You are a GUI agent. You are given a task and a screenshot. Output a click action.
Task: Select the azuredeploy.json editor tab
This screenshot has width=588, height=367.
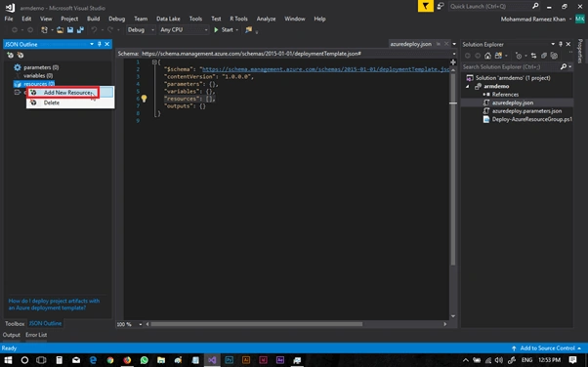tap(410, 44)
